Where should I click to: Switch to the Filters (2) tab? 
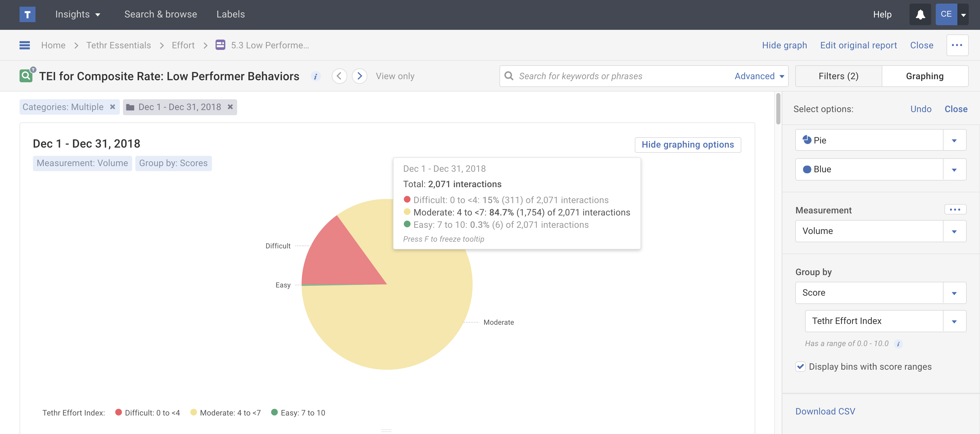pyautogui.click(x=838, y=76)
